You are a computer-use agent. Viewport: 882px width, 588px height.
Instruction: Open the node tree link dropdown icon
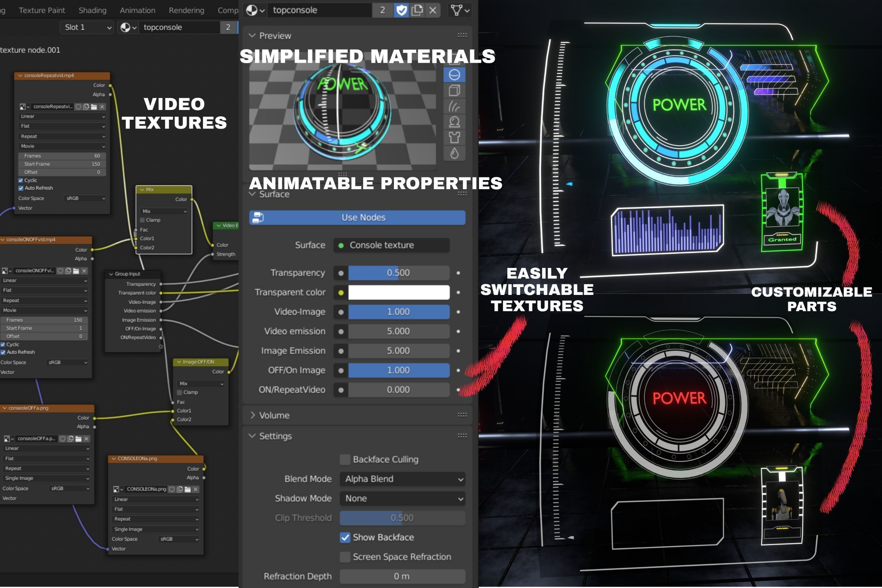coord(460,10)
